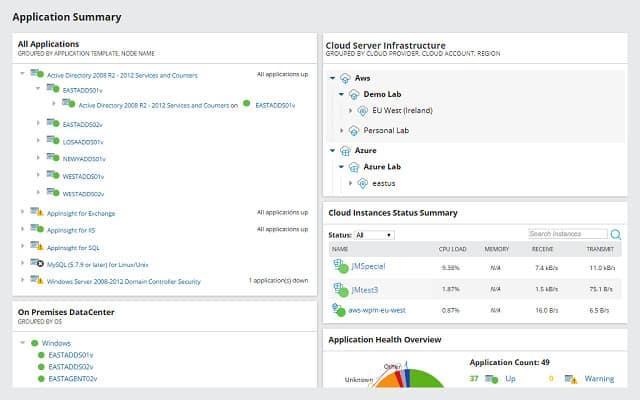Open EASTADDS01v under the Windows group

point(71,355)
